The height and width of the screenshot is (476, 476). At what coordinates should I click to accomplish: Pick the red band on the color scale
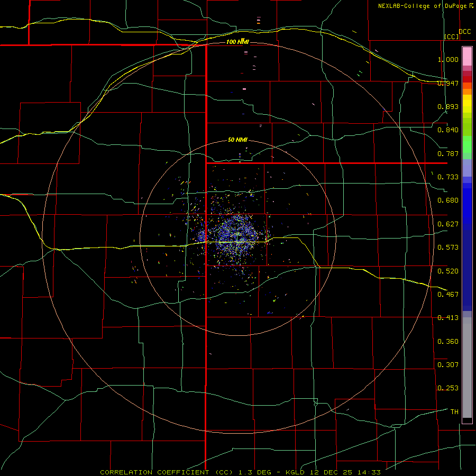point(467,79)
